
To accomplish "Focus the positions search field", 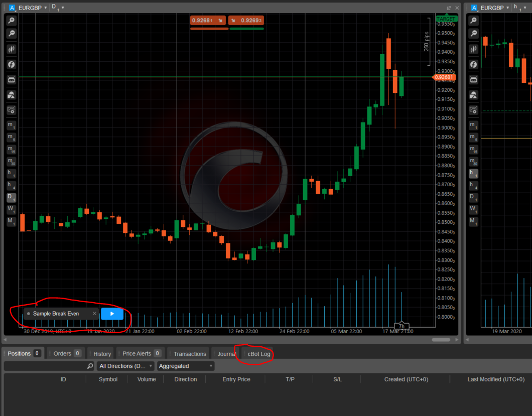I will 49,366.
